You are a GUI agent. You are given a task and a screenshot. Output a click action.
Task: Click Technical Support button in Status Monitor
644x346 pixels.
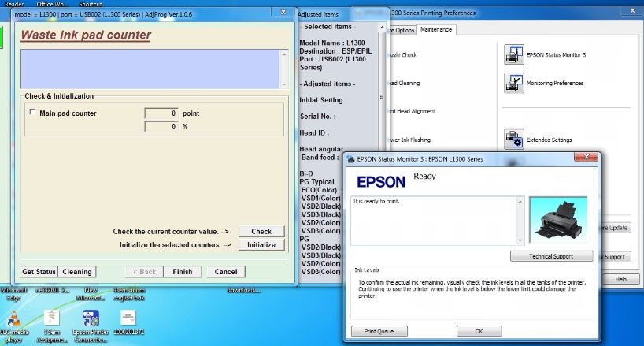pos(551,256)
